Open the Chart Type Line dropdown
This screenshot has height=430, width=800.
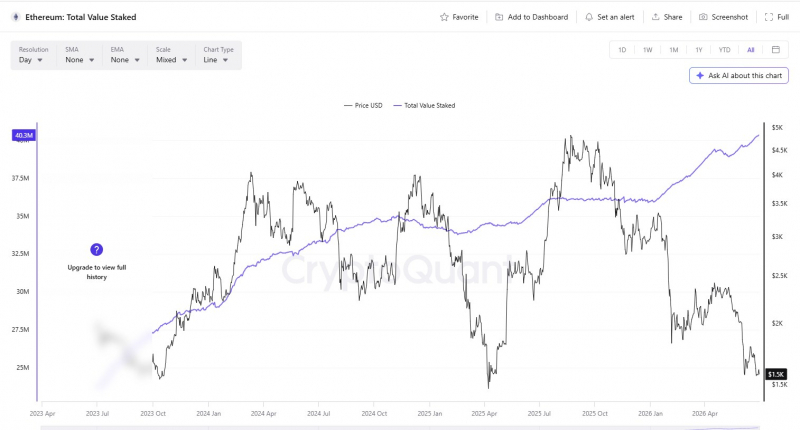click(218, 55)
